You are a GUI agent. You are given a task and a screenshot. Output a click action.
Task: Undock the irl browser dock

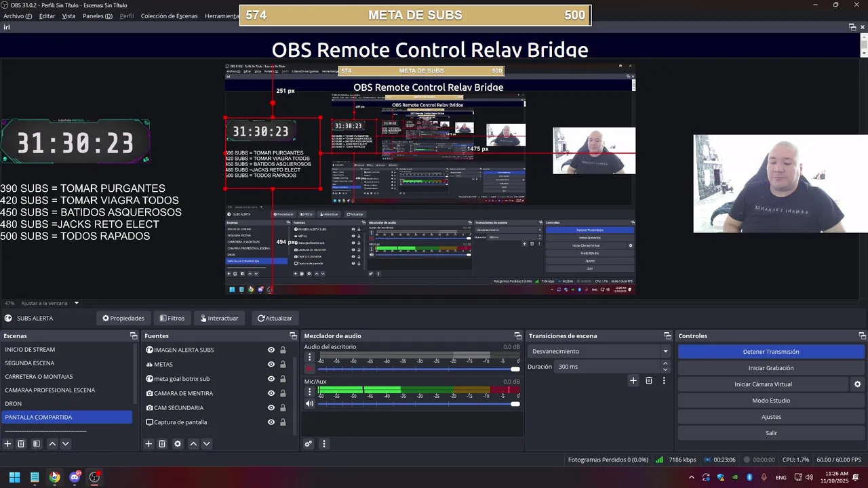coord(852,27)
